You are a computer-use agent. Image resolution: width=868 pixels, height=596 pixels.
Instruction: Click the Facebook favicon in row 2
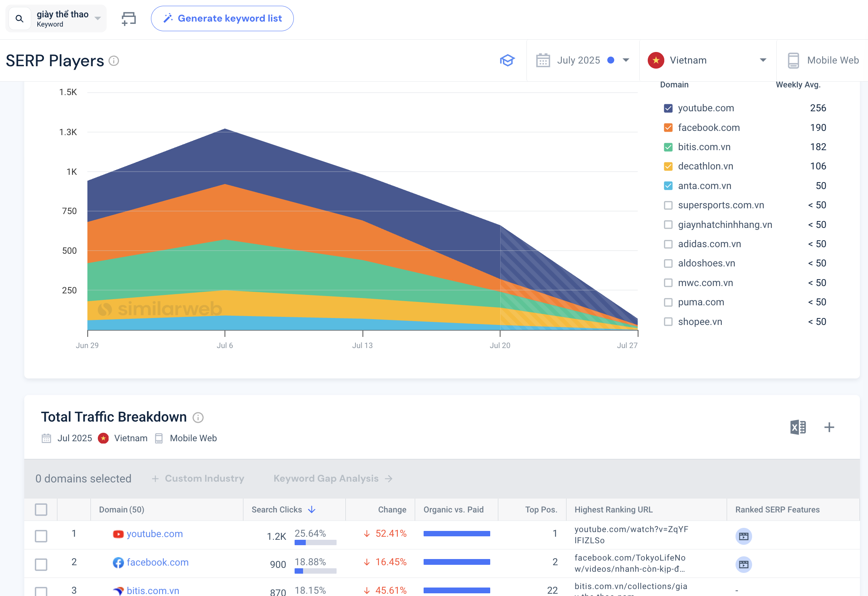point(118,563)
